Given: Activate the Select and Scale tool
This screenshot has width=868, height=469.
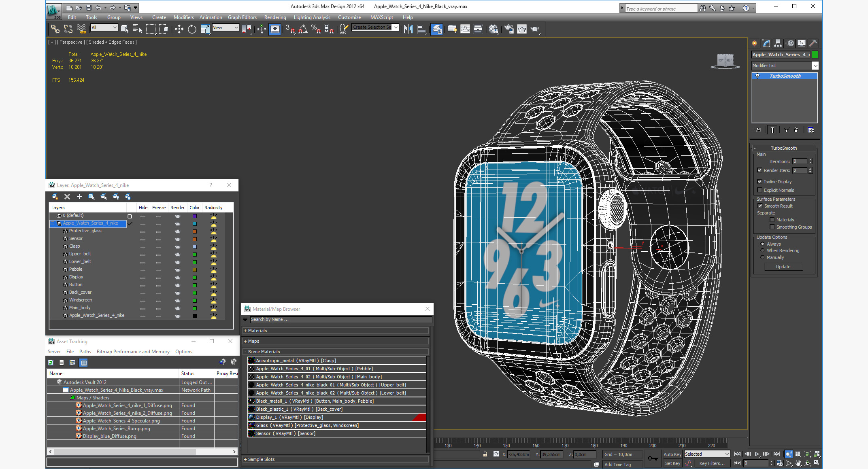Looking at the screenshot, I should click(x=205, y=29).
